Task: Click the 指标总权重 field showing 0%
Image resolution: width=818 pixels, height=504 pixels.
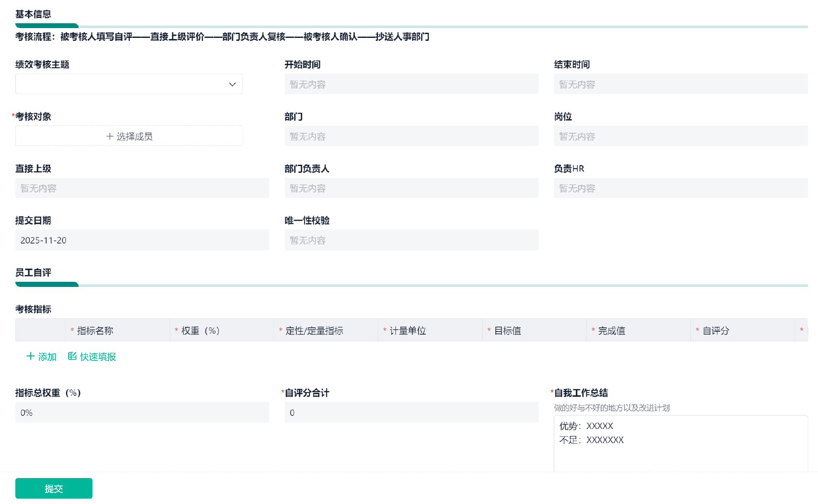Action: (x=142, y=412)
